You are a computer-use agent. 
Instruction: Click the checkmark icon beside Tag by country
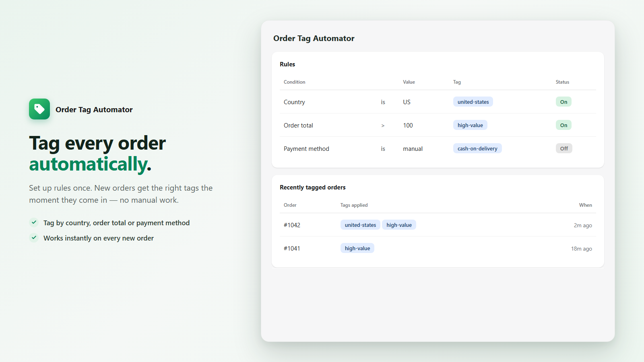click(34, 222)
